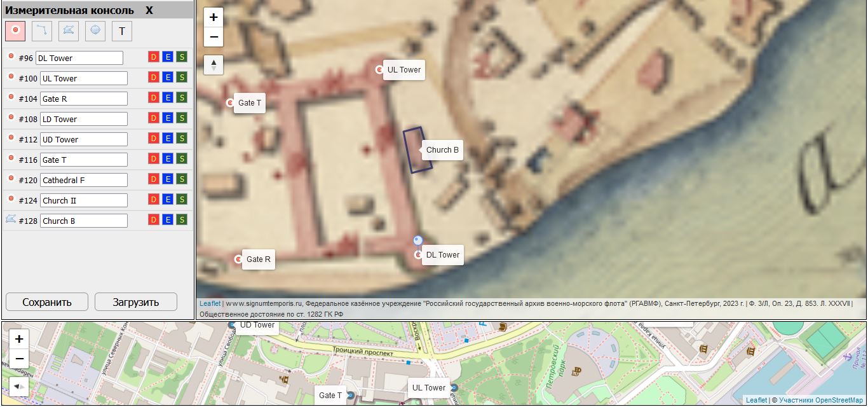868x407 pixels.
Task: Zoom in on the OpenStreetMap panel
Action: point(19,340)
